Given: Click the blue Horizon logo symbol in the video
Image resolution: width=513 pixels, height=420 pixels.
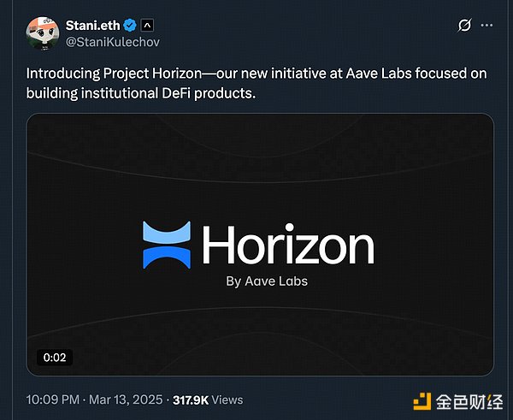Looking at the screenshot, I should point(166,245).
